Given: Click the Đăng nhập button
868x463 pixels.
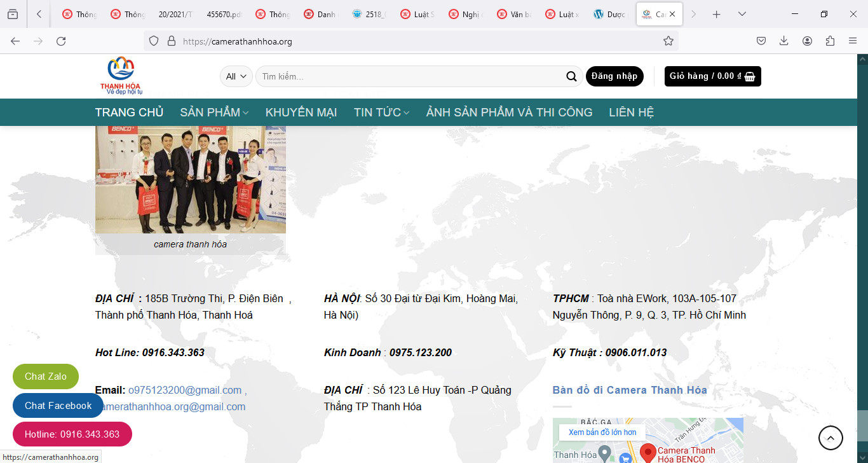Looking at the screenshot, I should [614, 76].
